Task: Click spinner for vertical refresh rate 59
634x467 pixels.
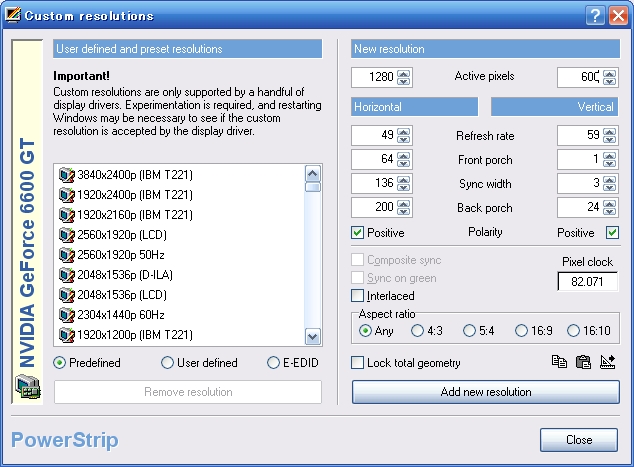Action: point(610,135)
